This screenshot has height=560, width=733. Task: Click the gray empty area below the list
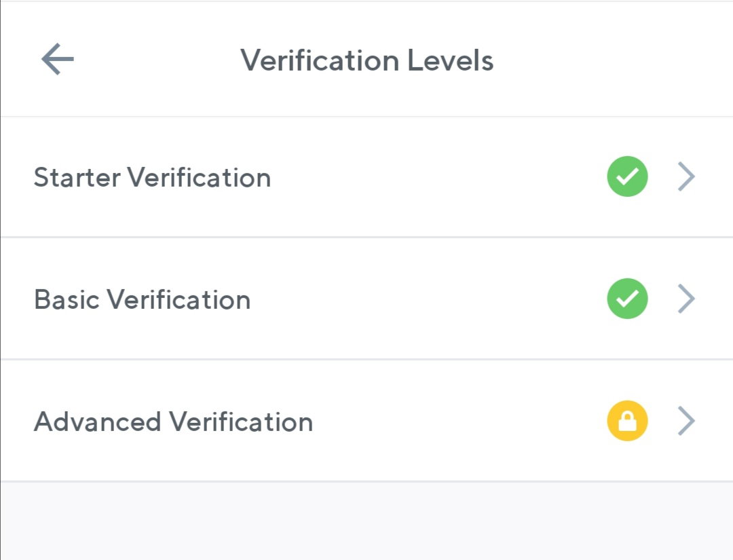pos(366,521)
